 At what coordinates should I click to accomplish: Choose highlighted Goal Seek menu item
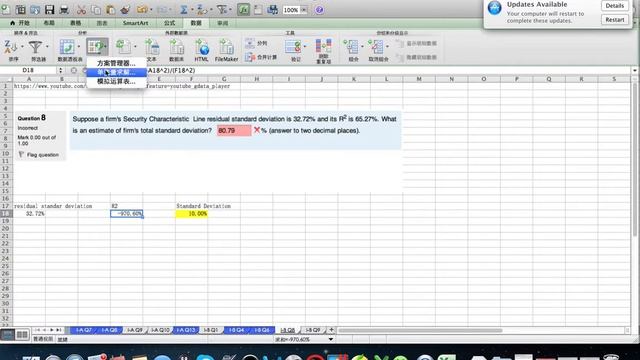tap(116, 72)
